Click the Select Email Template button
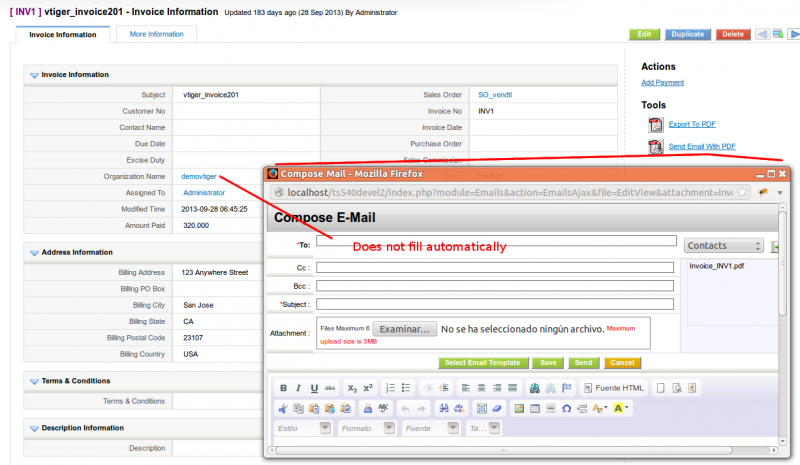 point(482,362)
